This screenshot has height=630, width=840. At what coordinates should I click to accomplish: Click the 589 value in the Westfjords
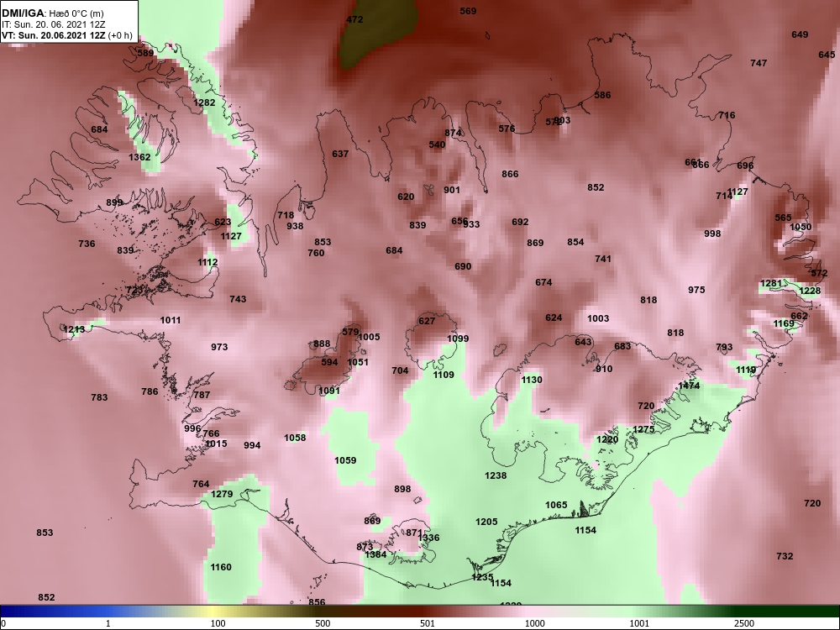point(145,53)
